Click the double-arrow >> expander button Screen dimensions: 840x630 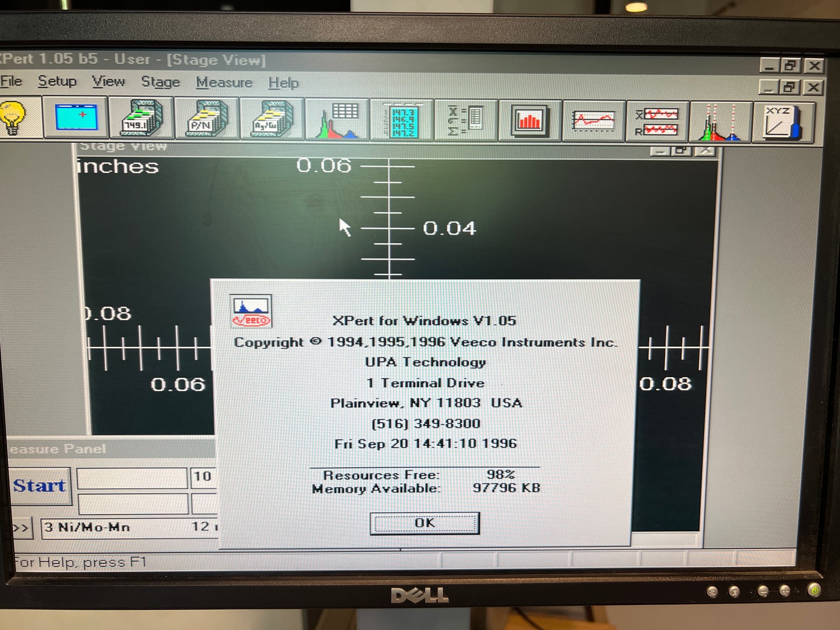(21, 528)
